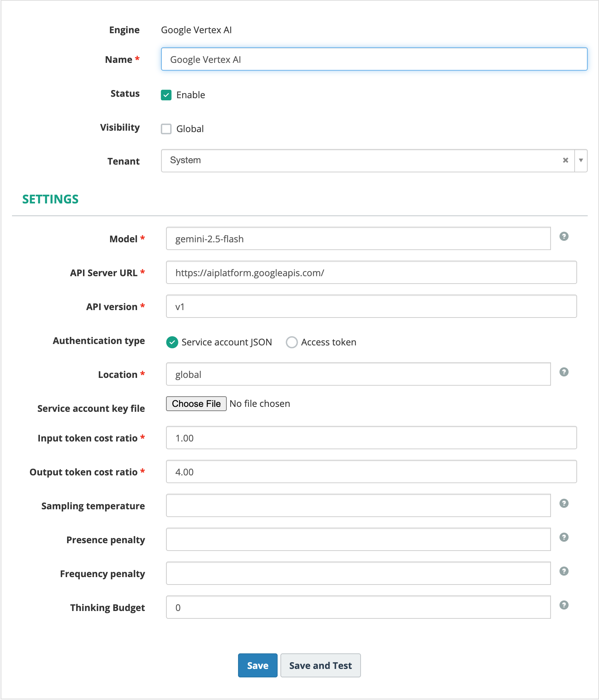This screenshot has width=599, height=700.
Task: Click the SETTINGS section heading
Action: point(51,199)
